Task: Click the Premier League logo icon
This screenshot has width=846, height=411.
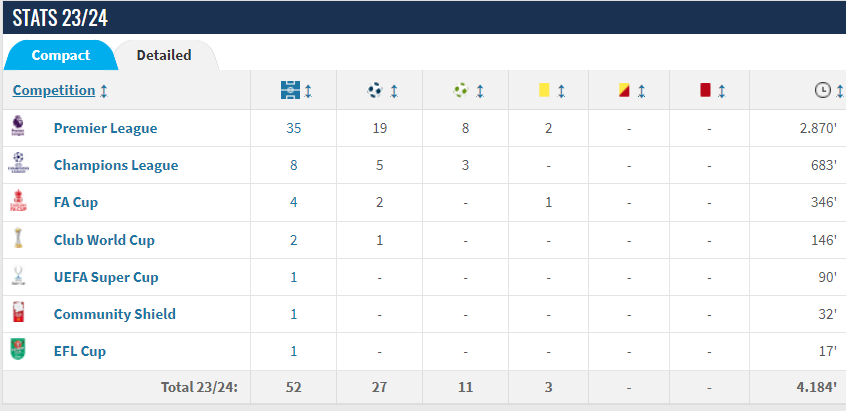Action: (18, 127)
